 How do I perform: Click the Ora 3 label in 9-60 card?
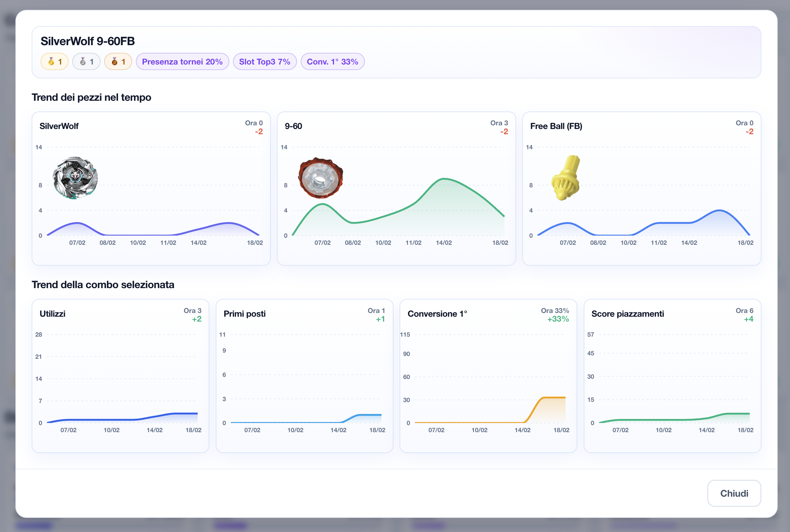pos(499,123)
